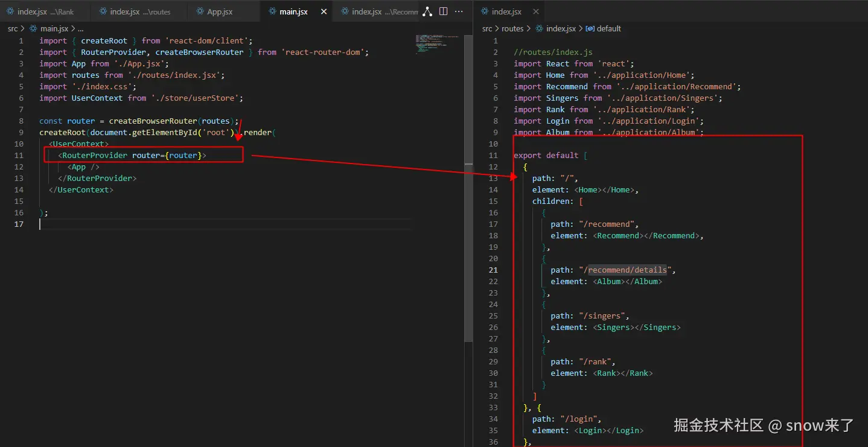The width and height of the screenshot is (868, 447).
Task: Open main.jsx breadcrumb in left editor
Action: coord(54,28)
